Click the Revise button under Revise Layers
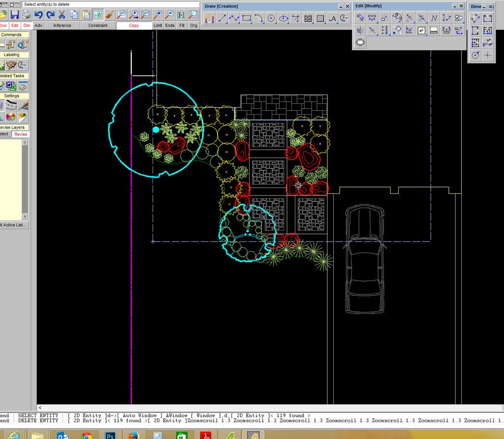This screenshot has width=504, height=439. click(21, 134)
